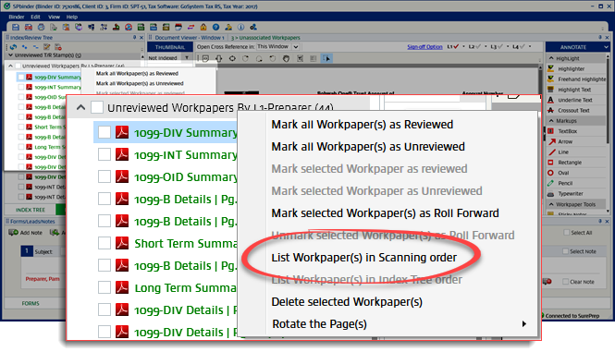The width and height of the screenshot is (615, 364).
Task: Select the arrow cursor tool in the viewer toolbar
Action: (x=326, y=58)
